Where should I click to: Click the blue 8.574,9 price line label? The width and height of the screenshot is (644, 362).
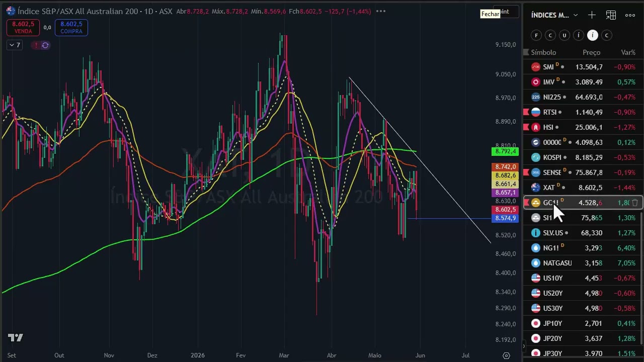coord(505,218)
